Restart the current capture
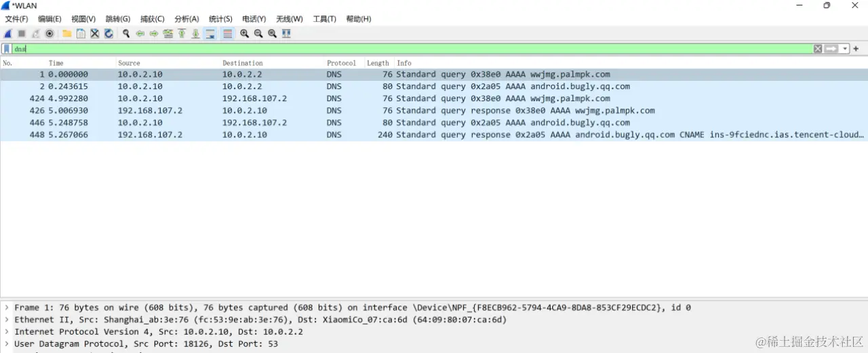This screenshot has height=353, width=868. [35, 33]
